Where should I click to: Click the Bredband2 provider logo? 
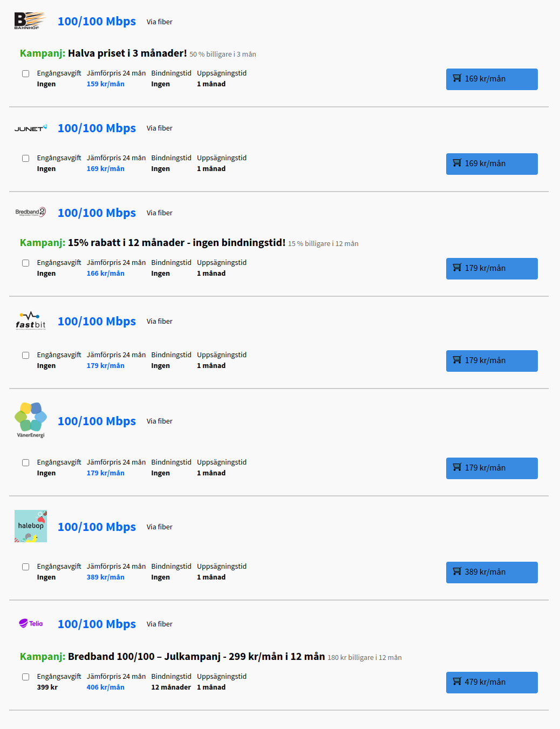[30, 212]
